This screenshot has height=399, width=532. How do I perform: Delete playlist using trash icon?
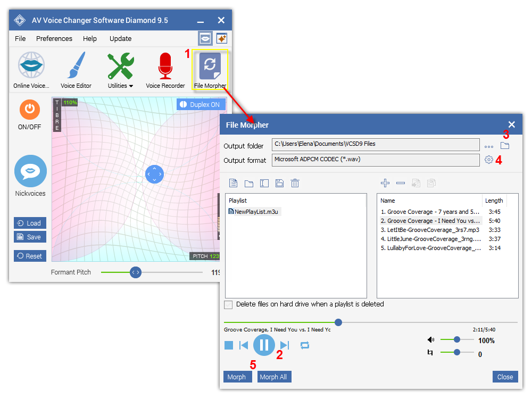[x=295, y=184]
